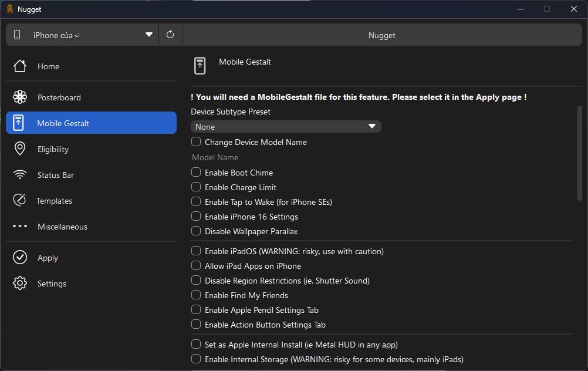The width and height of the screenshot is (588, 371).
Task: Tick Enable Action Button Settings Tab
Action: (196, 324)
